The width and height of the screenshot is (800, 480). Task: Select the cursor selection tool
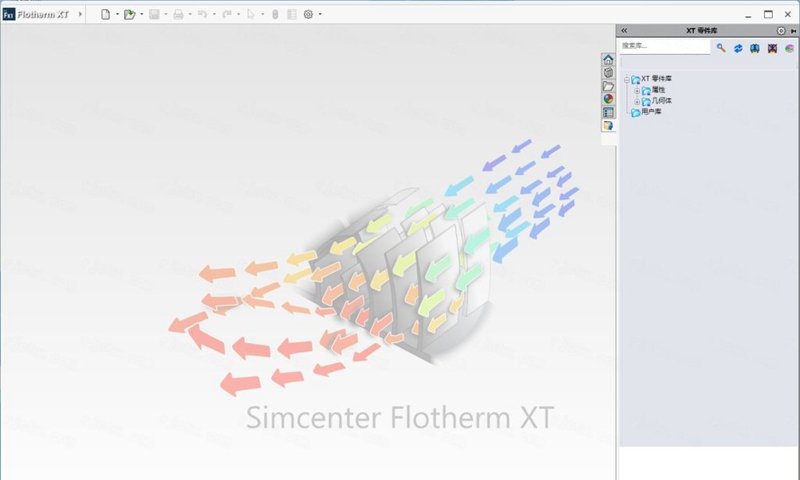(251, 14)
